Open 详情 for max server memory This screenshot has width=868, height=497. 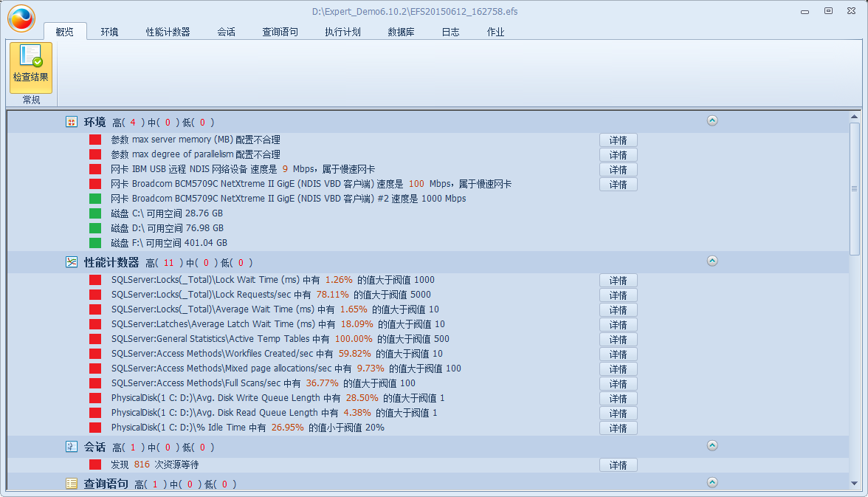[x=619, y=140]
